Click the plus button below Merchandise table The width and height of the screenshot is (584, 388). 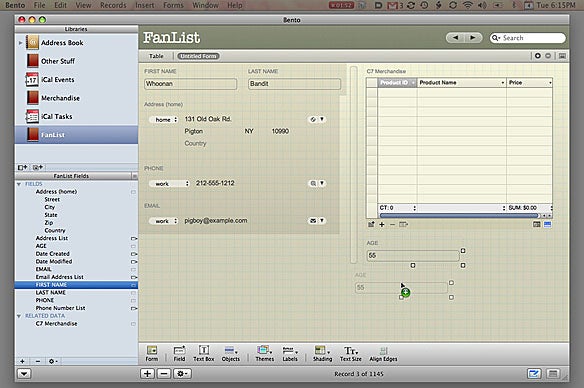click(x=382, y=225)
